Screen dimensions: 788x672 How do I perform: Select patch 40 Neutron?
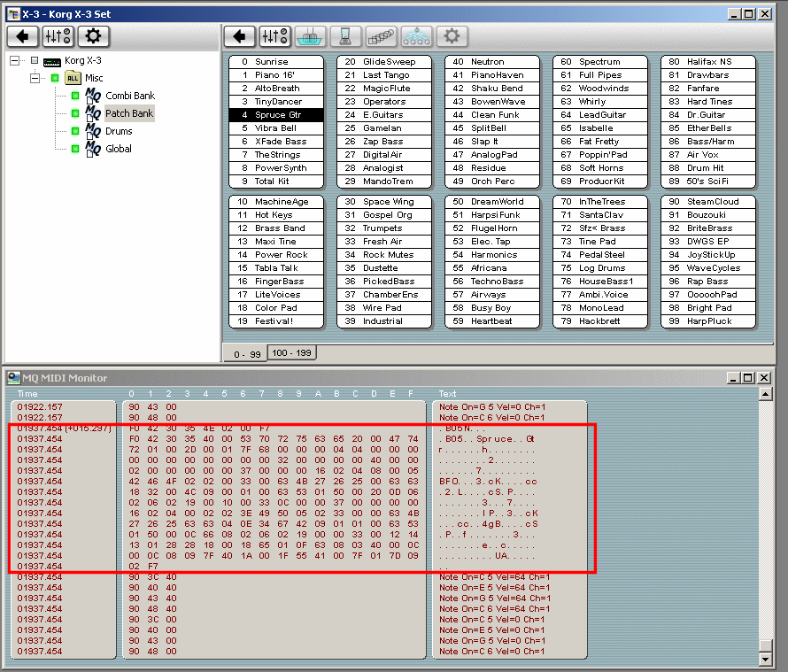pyautogui.click(x=492, y=61)
